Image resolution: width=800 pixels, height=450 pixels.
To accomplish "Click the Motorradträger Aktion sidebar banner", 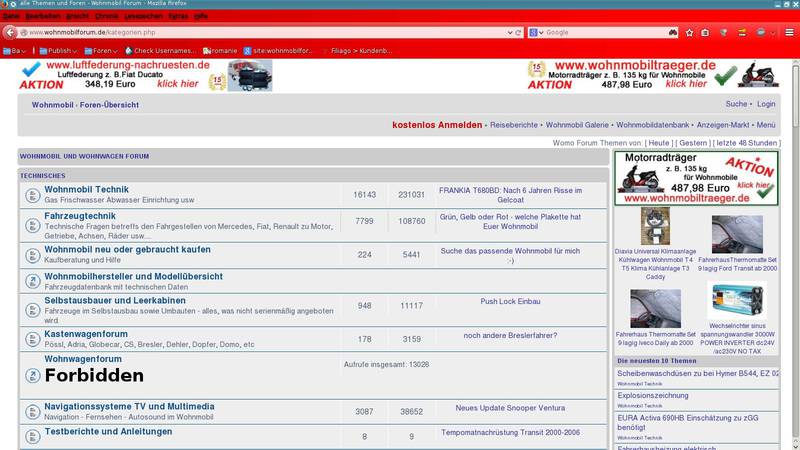I will tap(696, 178).
